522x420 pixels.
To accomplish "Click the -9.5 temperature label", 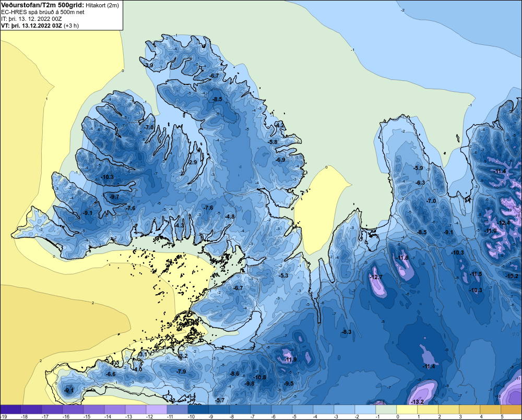I will [x=289, y=383].
